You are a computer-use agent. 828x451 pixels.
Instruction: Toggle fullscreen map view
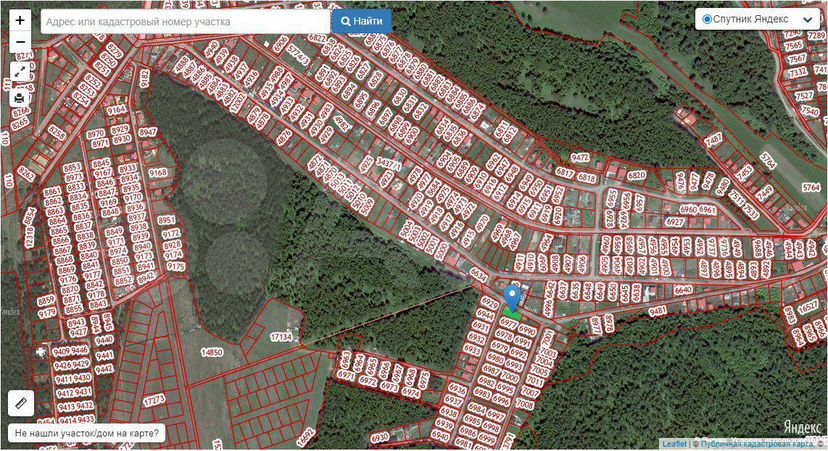point(20,73)
